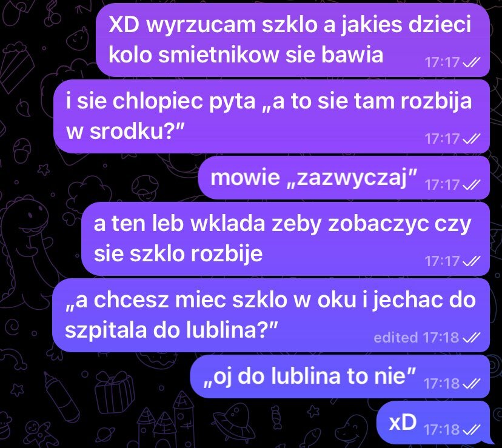Click the short 'xD' message bubble
Image resolution: width=502 pixels, height=448 pixels.
tap(433, 423)
